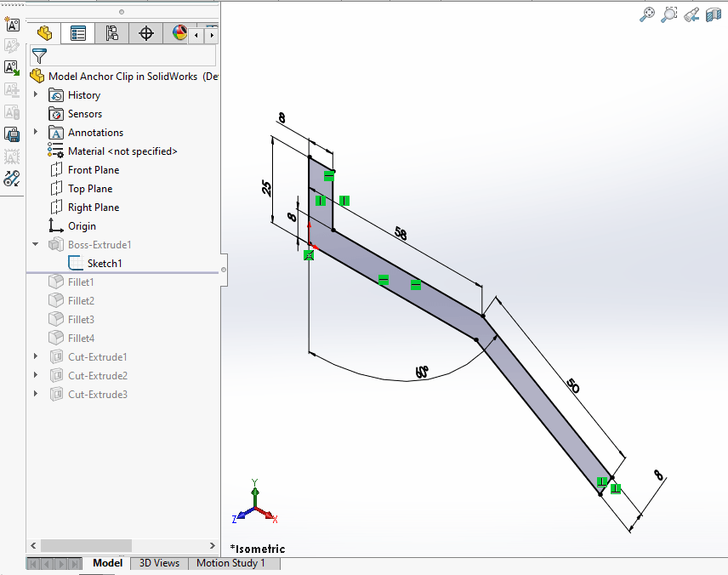
Task: Expand the History folder
Action: (35, 94)
